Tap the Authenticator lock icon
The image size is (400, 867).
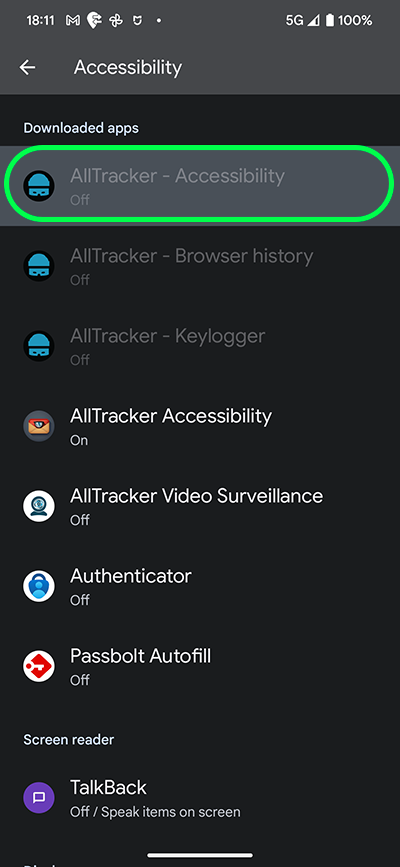pos(39,586)
